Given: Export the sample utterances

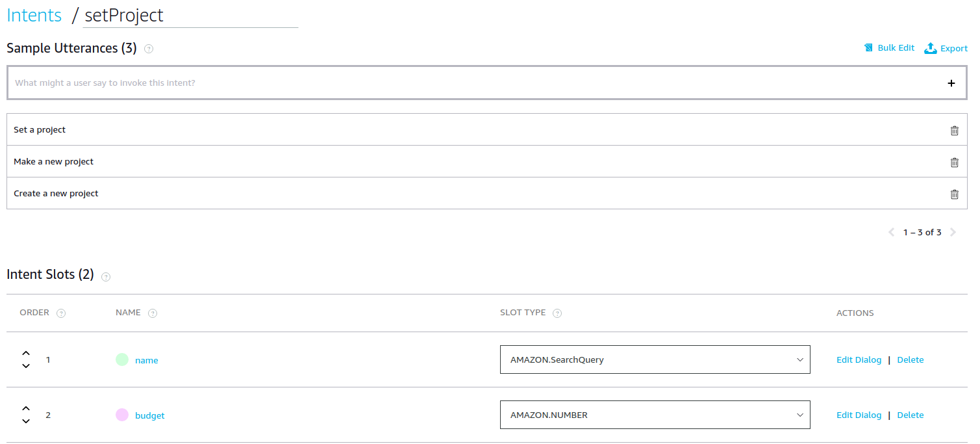Looking at the screenshot, I should [x=946, y=48].
